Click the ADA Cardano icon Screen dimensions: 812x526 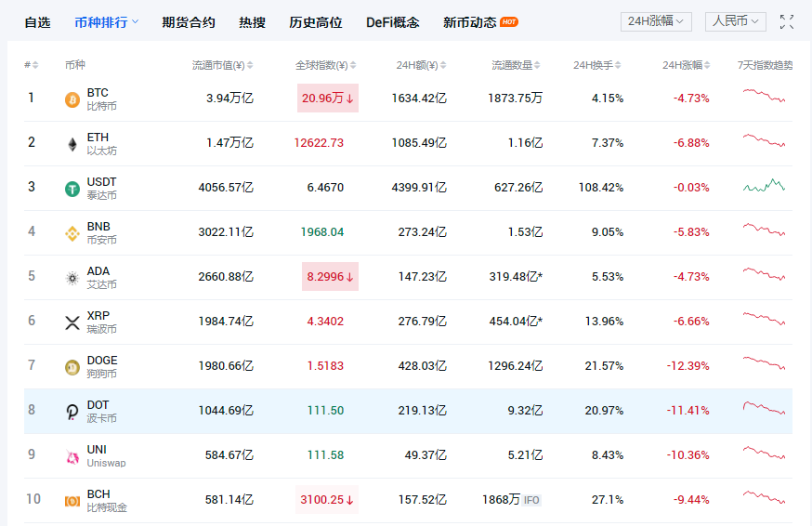pyautogui.click(x=72, y=278)
